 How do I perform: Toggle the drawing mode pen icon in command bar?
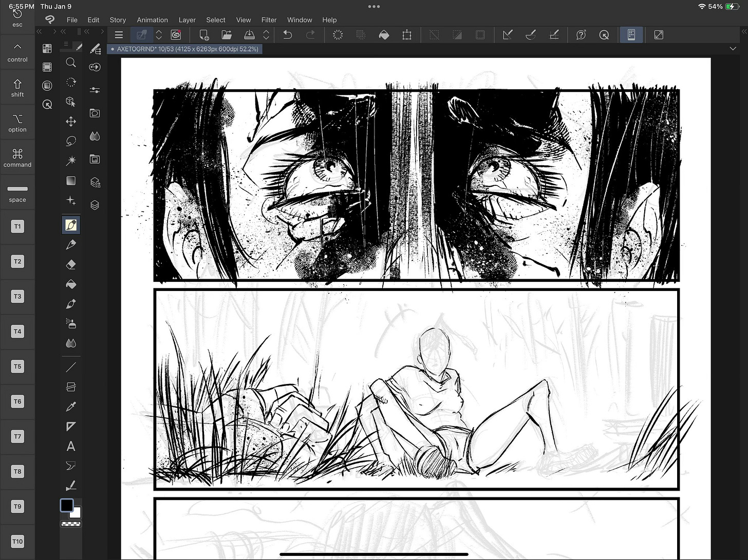click(x=141, y=35)
